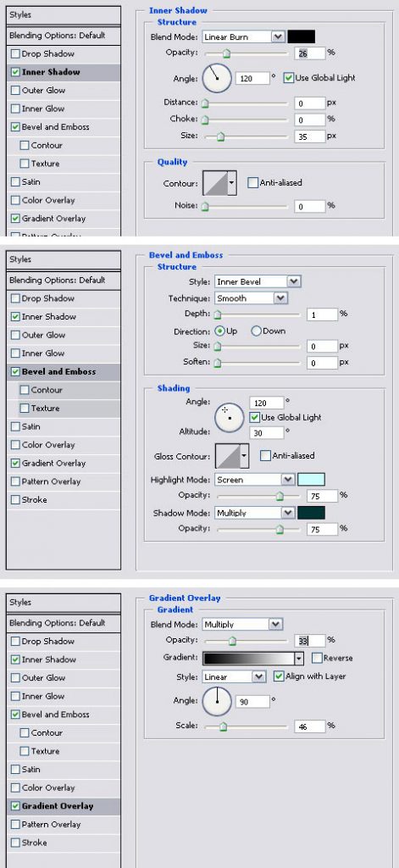Open the arrow next to Gradient preview bar
The width and height of the screenshot is (399, 868).
299,658
